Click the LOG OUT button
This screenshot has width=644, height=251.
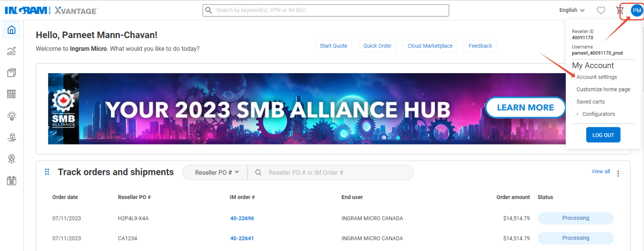pos(603,135)
